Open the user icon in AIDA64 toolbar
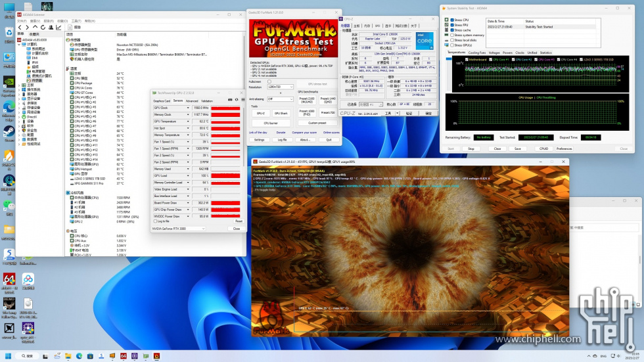The width and height of the screenshot is (644, 362). pos(51,28)
